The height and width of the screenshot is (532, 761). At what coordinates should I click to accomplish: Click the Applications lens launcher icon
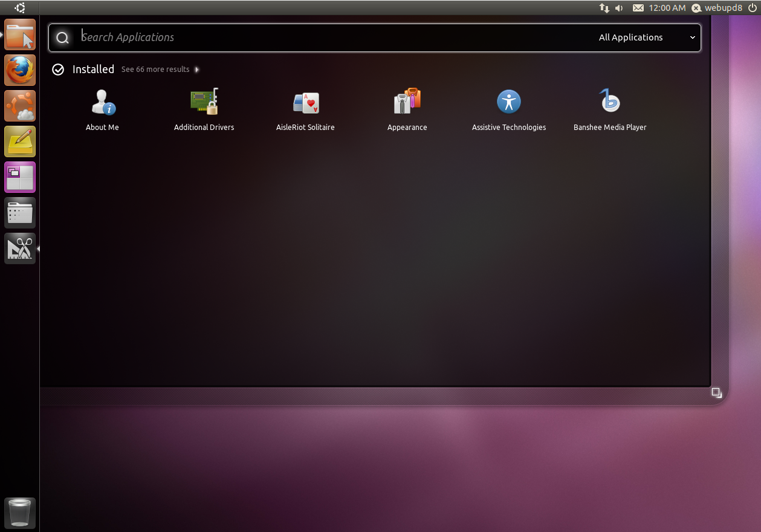pyautogui.click(x=20, y=248)
